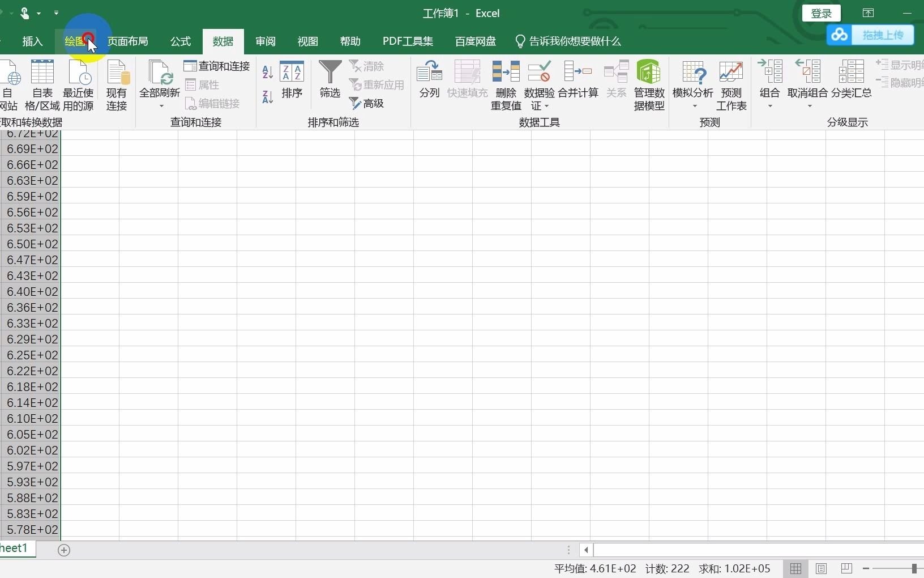Click the 计数: 222 status entry
The width and height of the screenshot is (924, 578).
coord(668,569)
